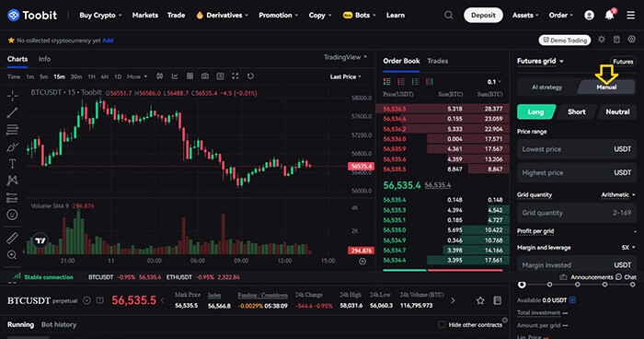Select the Text drawing tool
Viewport: 644px width, 339px height.
[12, 164]
